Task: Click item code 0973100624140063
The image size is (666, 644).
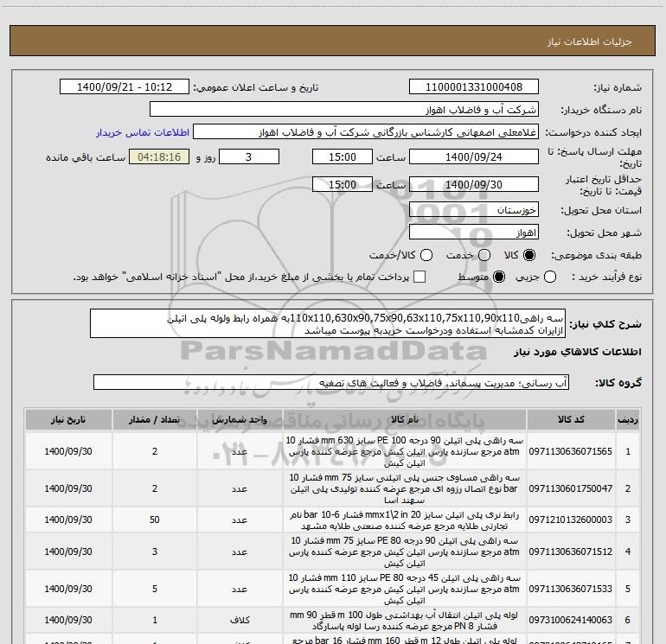Action: 571,620
